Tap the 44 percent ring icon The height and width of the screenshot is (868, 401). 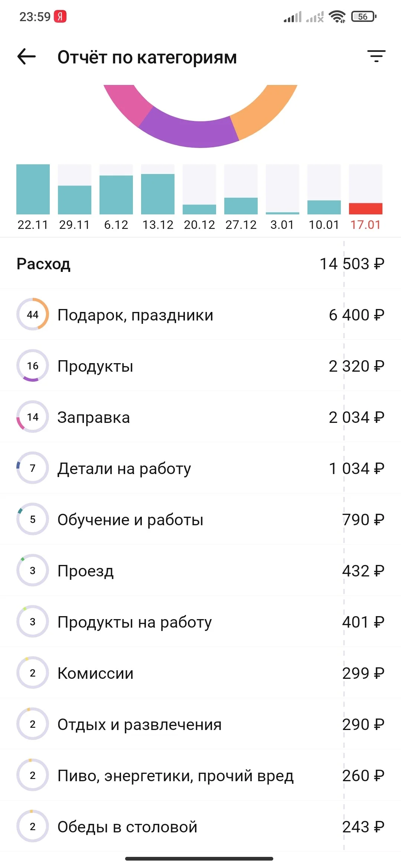33,314
